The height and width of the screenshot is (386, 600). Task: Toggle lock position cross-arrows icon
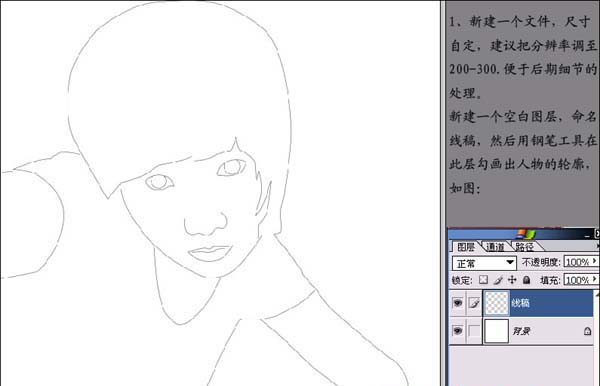click(512, 280)
